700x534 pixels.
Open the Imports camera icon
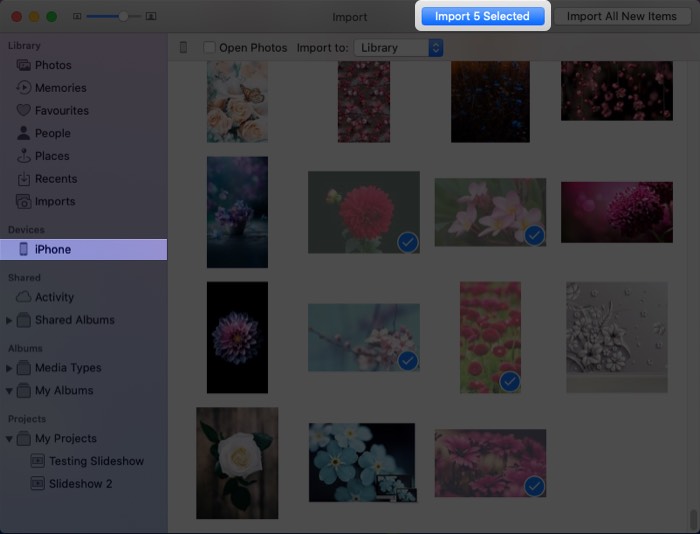click(x=24, y=201)
